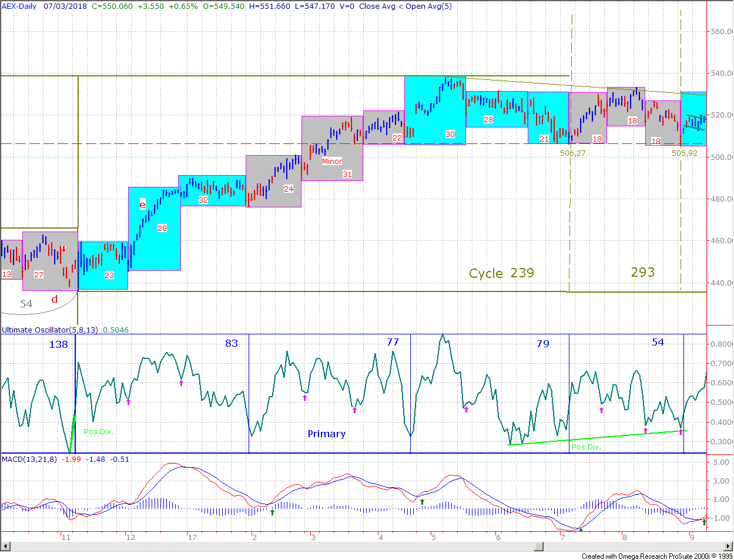Click the MACD value -1.48
This screenshot has height=560, width=734.
(96, 460)
